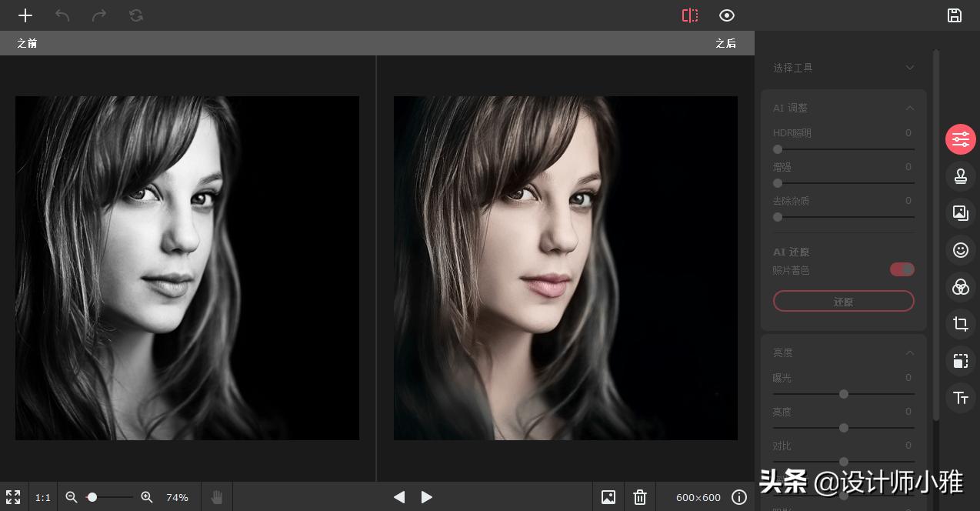Image resolution: width=980 pixels, height=511 pixels.
Task: Collapse the AI 调整 section
Action: (909, 109)
